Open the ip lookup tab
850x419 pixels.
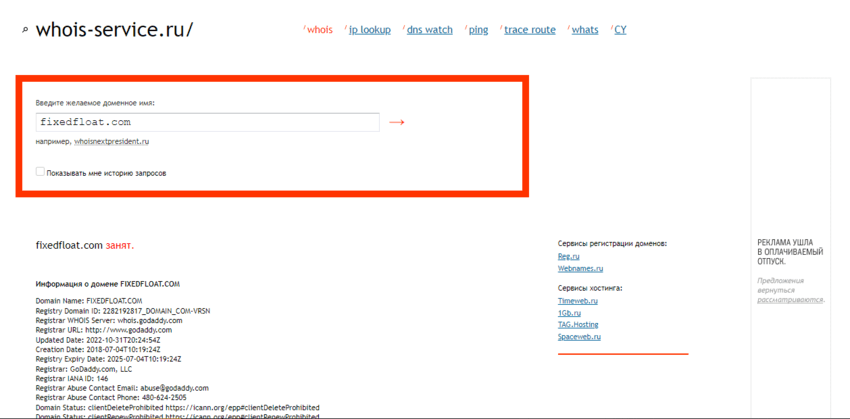tap(369, 30)
